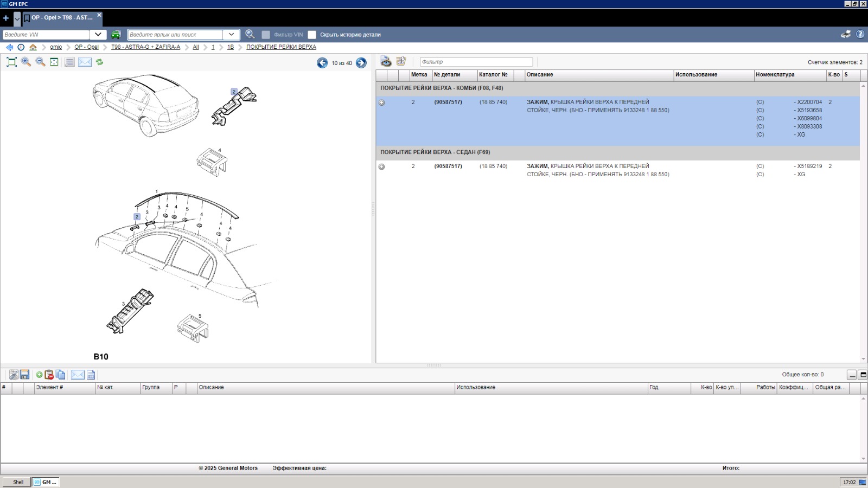Open the calculator sheet icon

pyautogui.click(x=91, y=375)
